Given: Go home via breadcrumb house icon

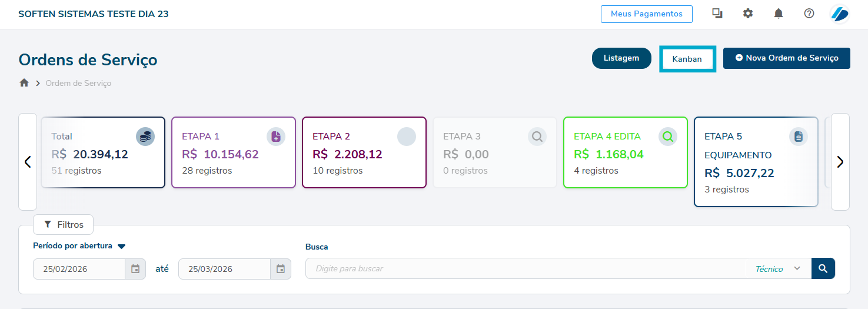Looking at the screenshot, I should click(24, 83).
